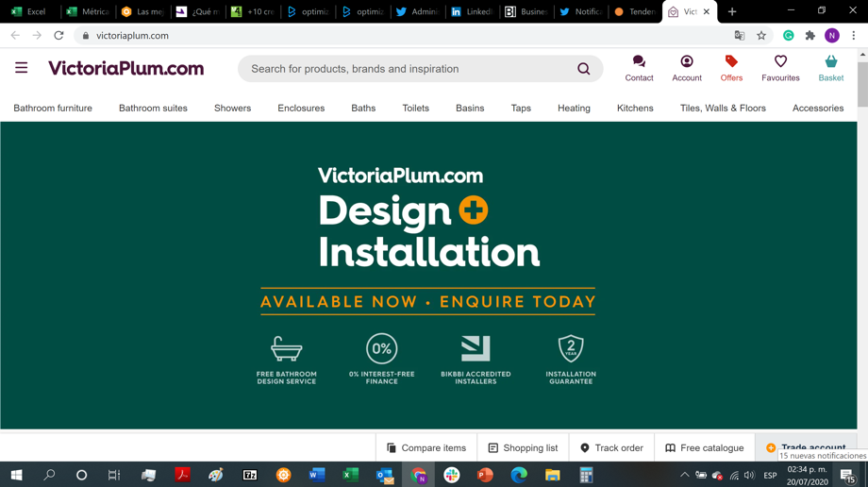Click the Design + Installation banner heading

428,231
